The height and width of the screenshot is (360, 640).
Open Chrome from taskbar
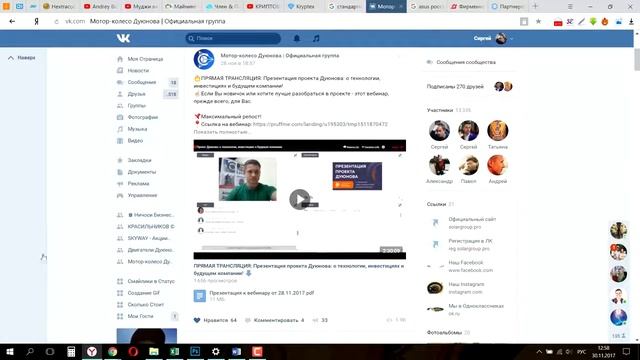click(113, 351)
